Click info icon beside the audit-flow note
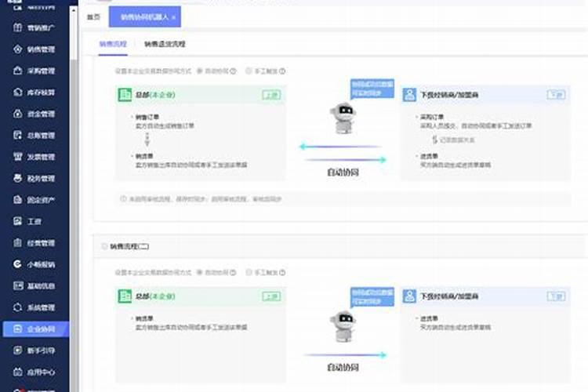 point(123,199)
